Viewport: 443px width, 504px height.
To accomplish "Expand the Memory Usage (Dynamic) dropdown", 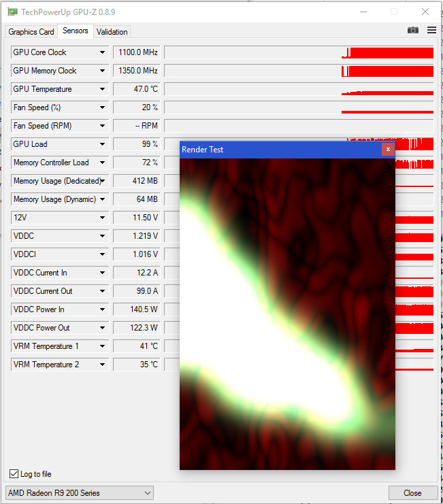I will [102, 199].
